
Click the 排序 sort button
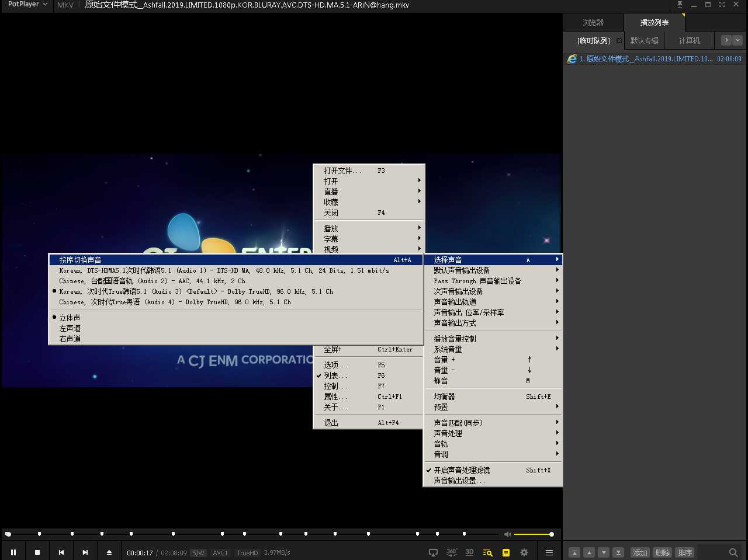[x=684, y=552]
